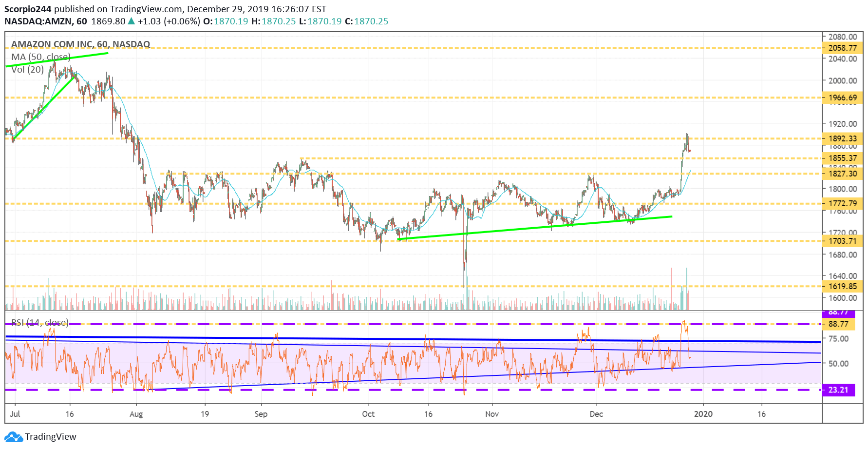This screenshot has width=868, height=450.
Task: Select the 1827.30 price level label
Action: pos(843,174)
